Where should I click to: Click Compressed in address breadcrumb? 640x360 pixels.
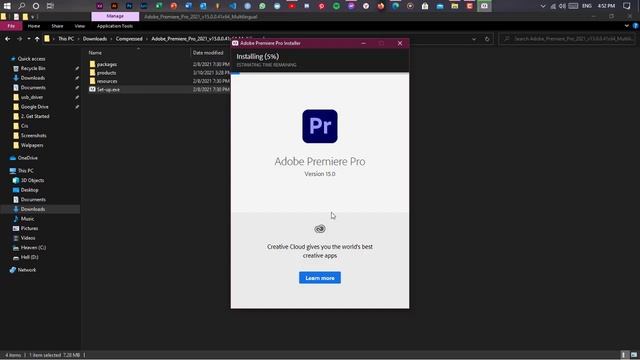tap(129, 39)
